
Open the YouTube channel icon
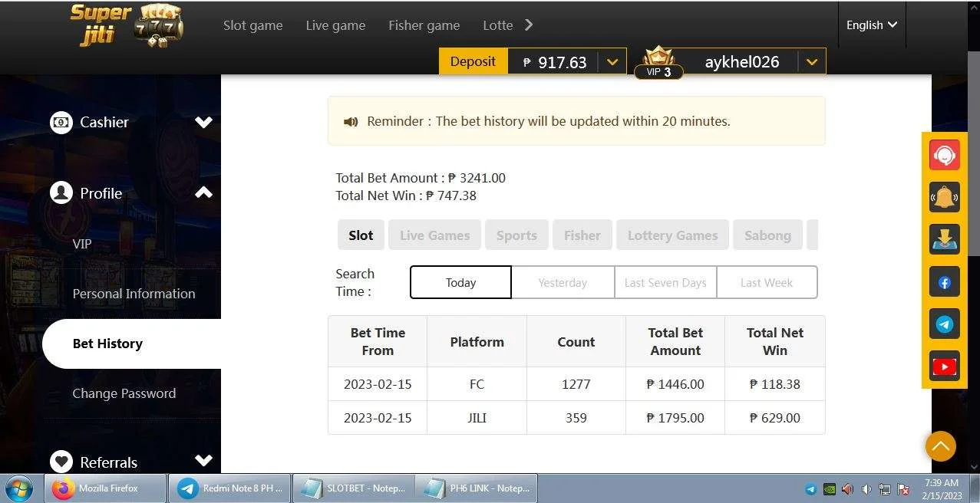coord(944,367)
